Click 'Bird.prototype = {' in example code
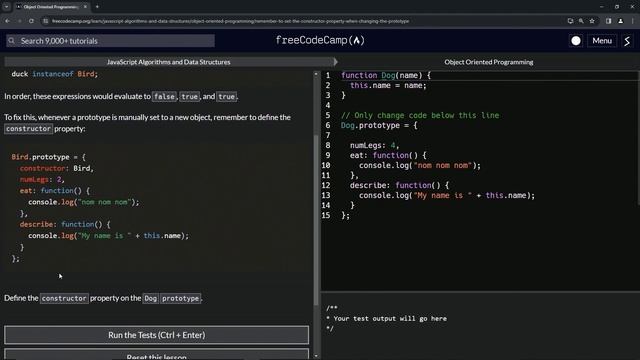The width and height of the screenshot is (640, 360). (49, 157)
